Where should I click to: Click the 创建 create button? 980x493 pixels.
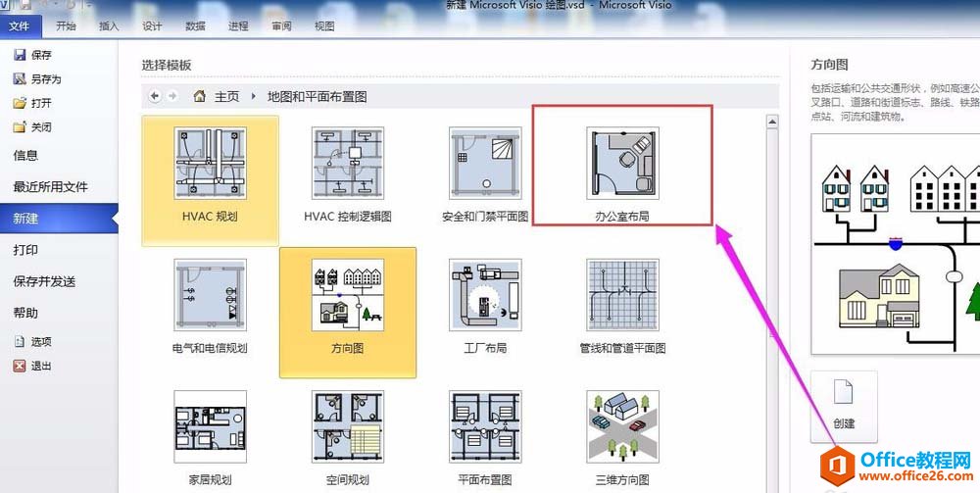844,407
